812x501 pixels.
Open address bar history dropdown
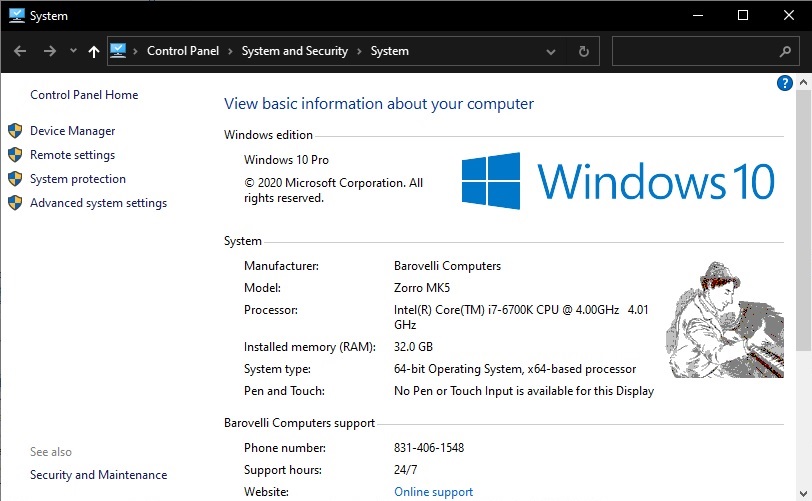point(551,51)
